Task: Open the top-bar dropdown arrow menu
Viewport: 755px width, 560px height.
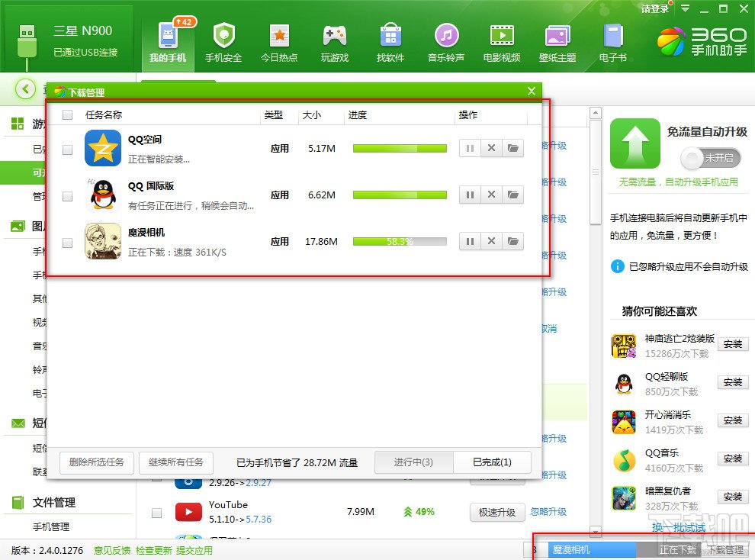Action: click(x=685, y=8)
